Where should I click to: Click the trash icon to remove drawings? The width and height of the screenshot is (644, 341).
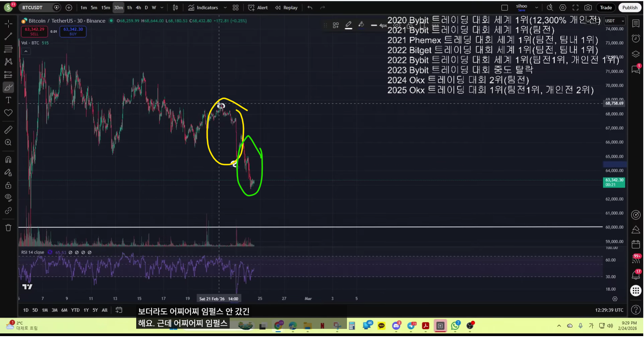tap(8, 228)
